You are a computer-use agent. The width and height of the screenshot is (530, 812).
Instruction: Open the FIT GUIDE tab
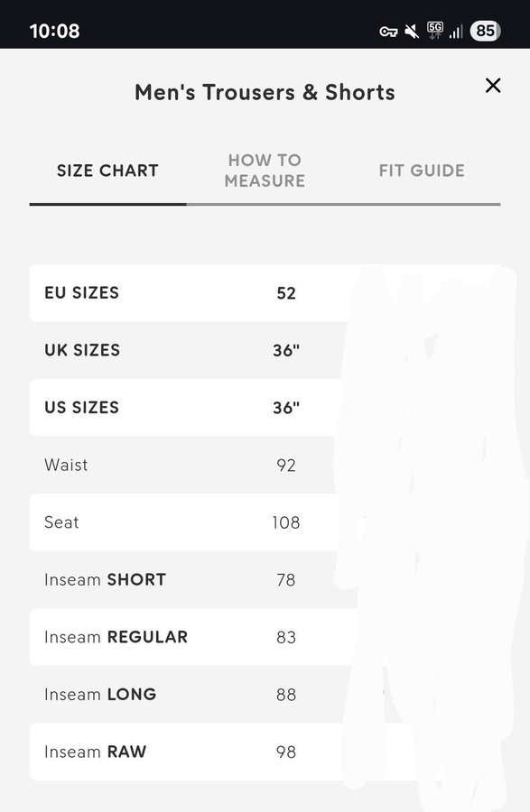[422, 171]
